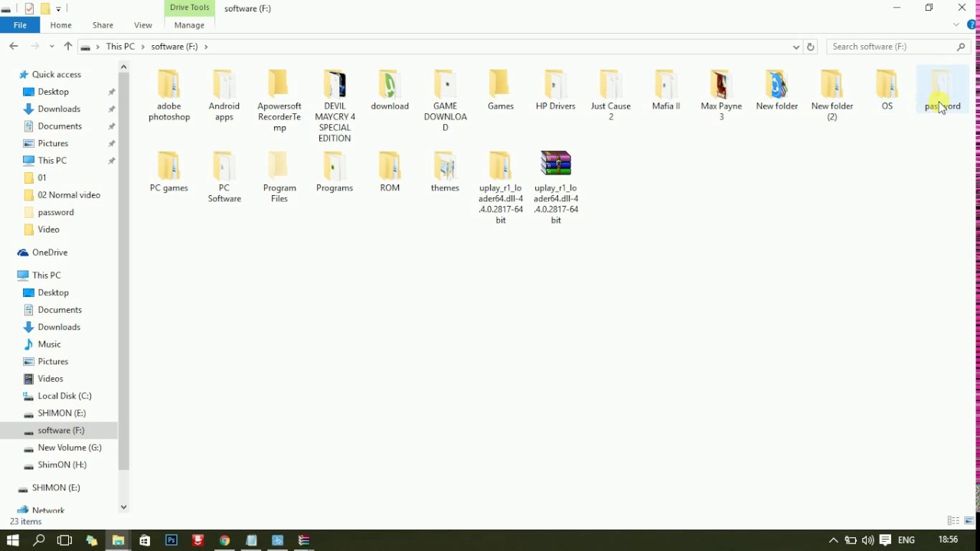Image resolution: width=980 pixels, height=551 pixels.
Task: Select the uplay_r1_loader64 folder
Action: [501, 187]
